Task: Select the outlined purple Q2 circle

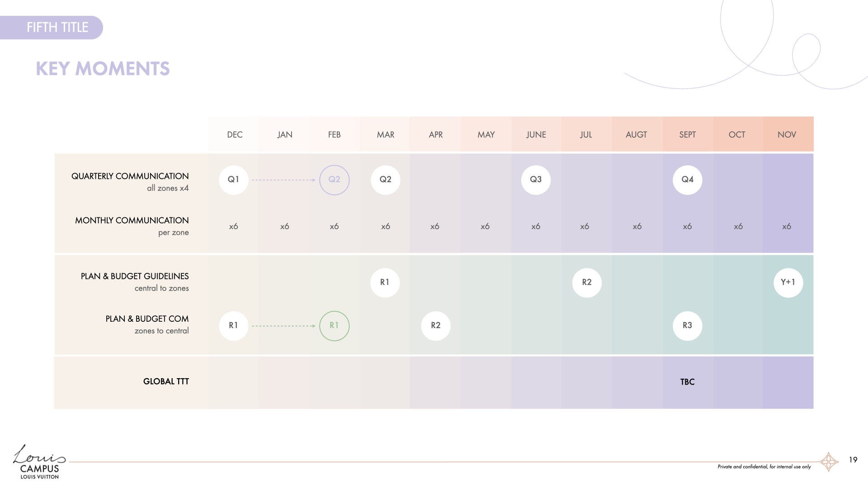Action: [334, 180]
